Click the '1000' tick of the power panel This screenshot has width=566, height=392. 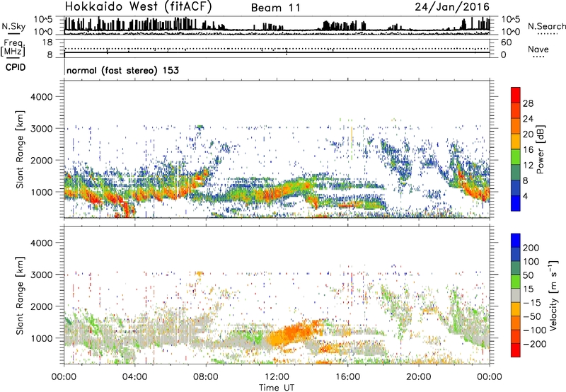click(x=42, y=192)
